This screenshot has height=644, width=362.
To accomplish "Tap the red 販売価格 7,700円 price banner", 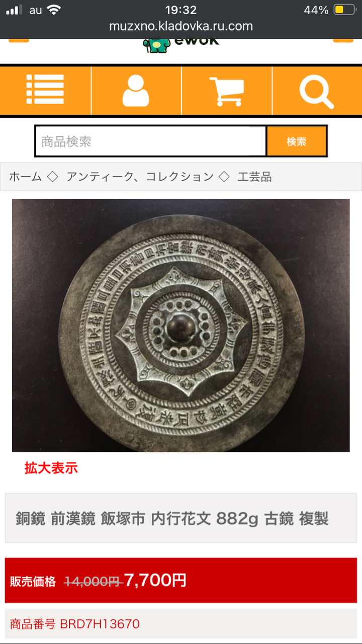I will tap(181, 580).
